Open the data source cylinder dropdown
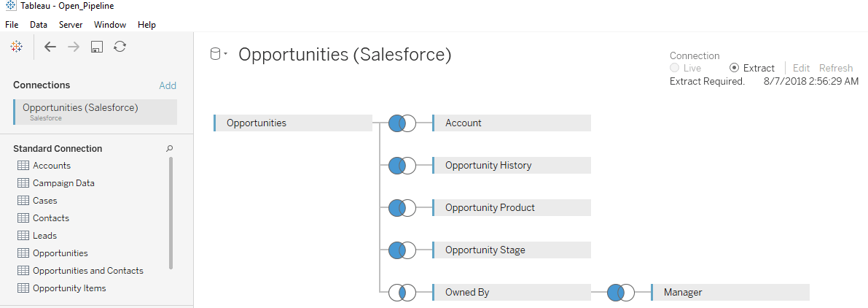868x308 pixels. click(x=219, y=54)
